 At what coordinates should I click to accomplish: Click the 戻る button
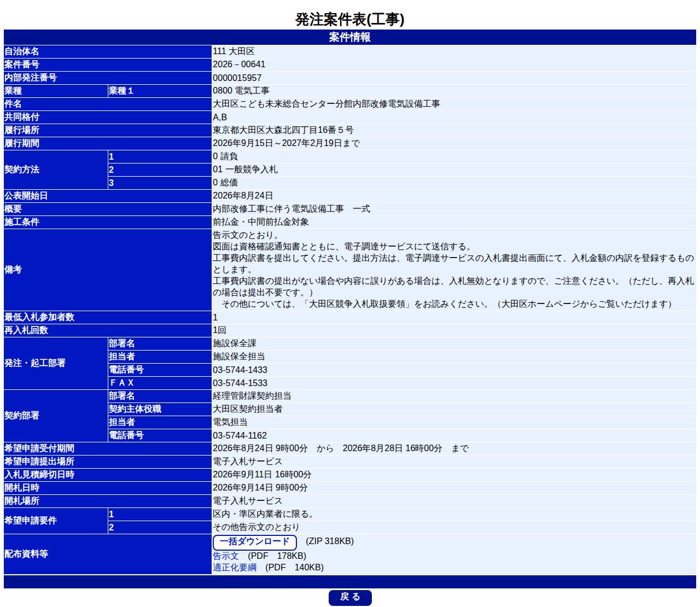[350, 597]
